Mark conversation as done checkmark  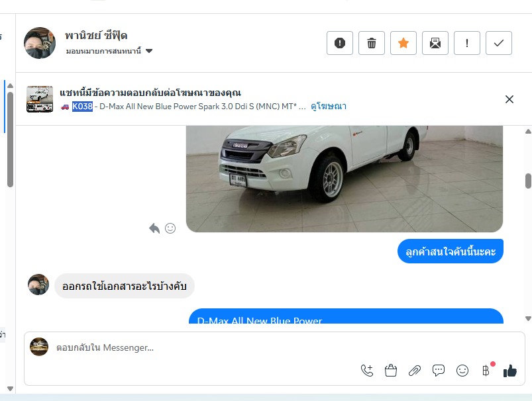point(499,43)
